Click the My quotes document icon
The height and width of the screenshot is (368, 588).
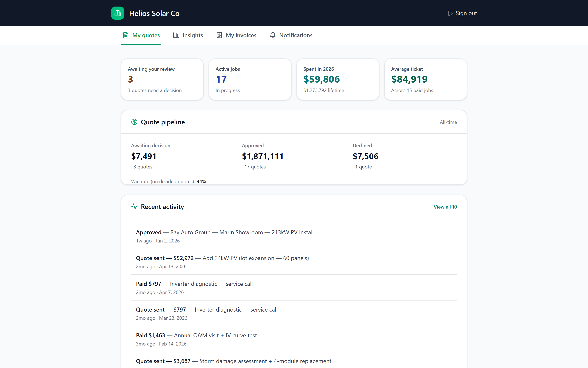click(x=126, y=35)
